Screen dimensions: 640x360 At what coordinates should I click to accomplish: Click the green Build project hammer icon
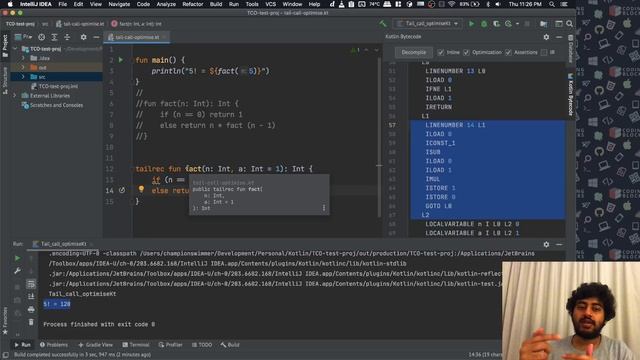(x=382, y=24)
